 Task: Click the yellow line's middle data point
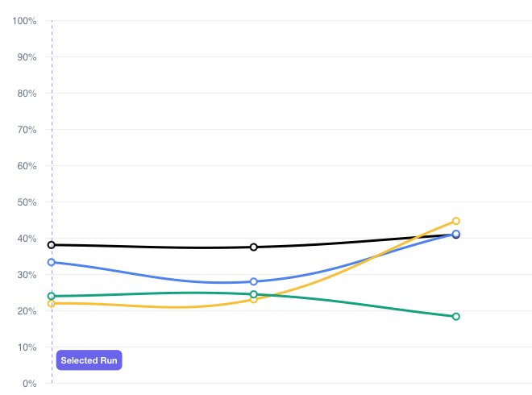[254, 299]
